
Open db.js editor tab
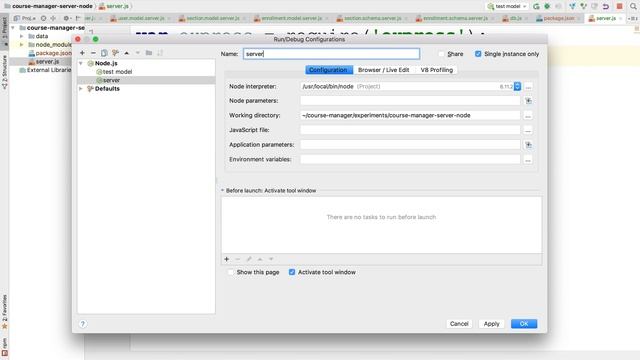click(516, 18)
